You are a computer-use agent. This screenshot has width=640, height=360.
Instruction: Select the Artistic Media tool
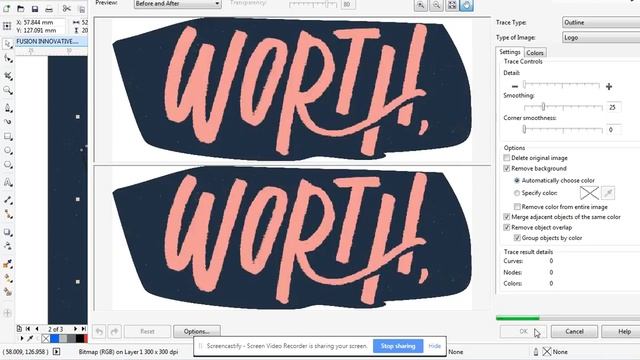click(x=7, y=122)
